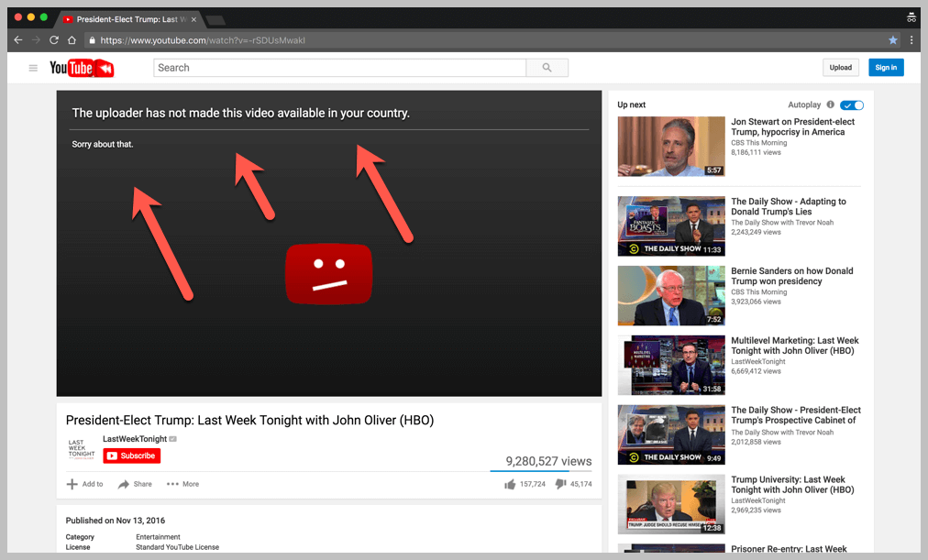Click the autoplay info icon

831,104
